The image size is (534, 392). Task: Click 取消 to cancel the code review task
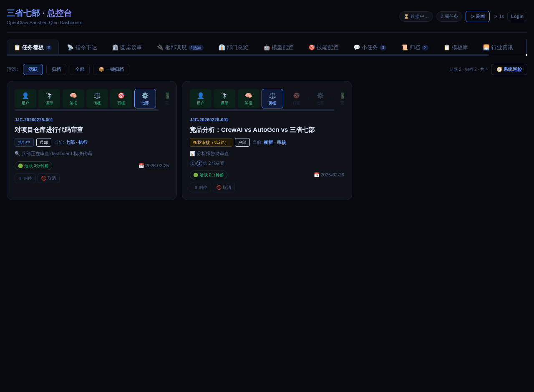pos(48,178)
